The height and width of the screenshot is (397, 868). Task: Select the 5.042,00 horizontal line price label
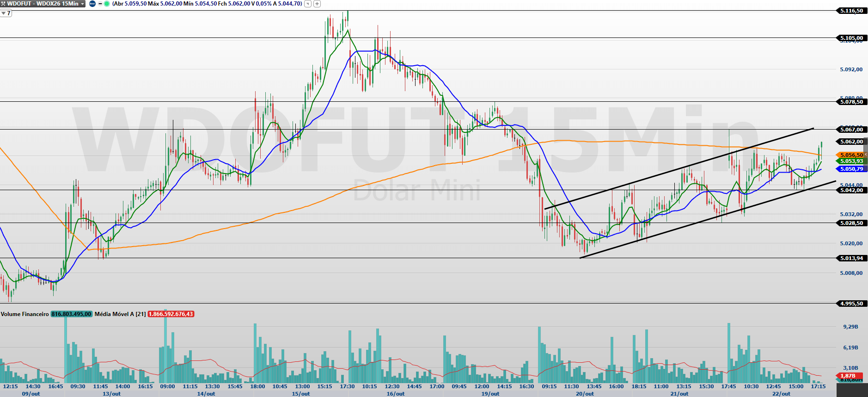point(851,190)
